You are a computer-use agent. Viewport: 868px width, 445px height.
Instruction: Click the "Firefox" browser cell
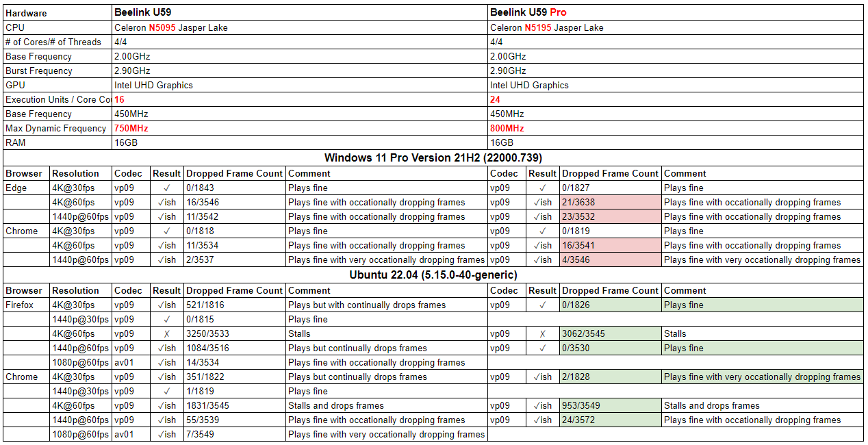point(26,305)
